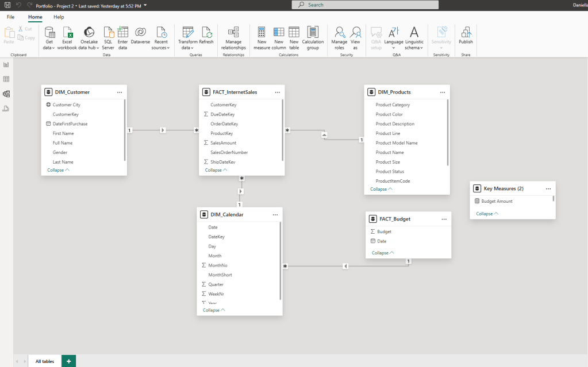Click the Manage relationships icon
This screenshot has height=367, width=588.
point(233,33)
